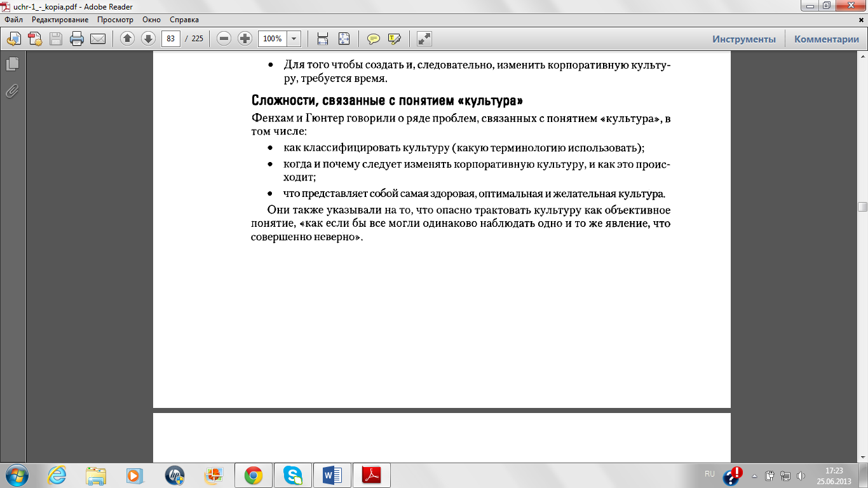The image size is (868, 488).
Task: Zoom out with the minus button
Action: 224,39
